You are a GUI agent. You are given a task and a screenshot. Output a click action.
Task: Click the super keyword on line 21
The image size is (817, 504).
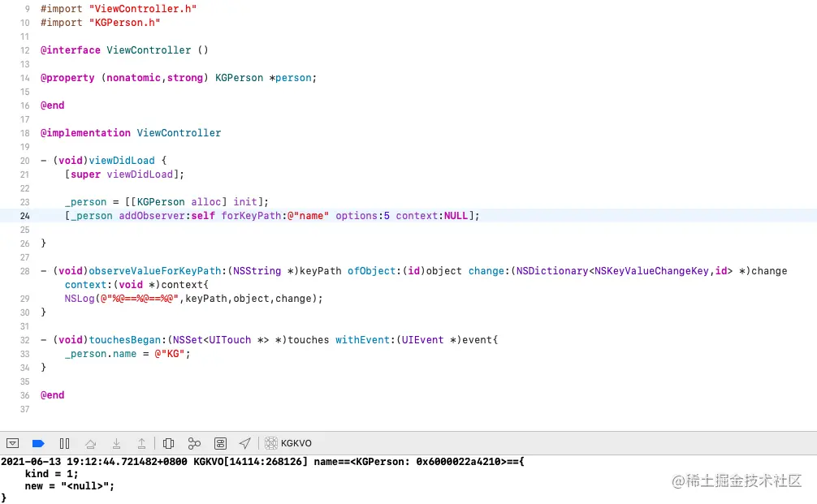point(85,174)
